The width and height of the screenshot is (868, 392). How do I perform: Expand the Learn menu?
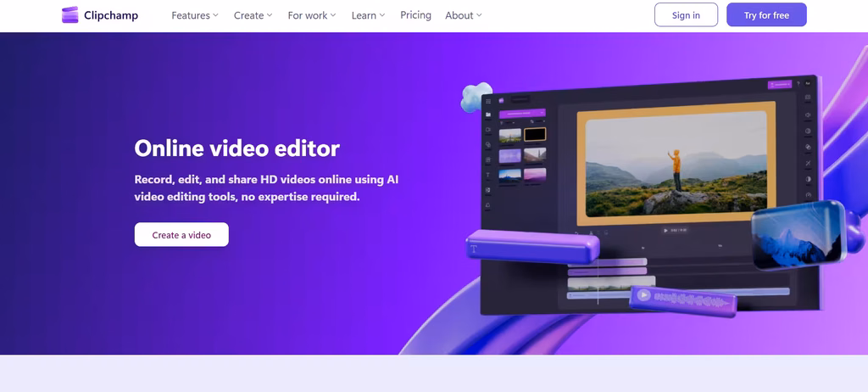coord(368,15)
